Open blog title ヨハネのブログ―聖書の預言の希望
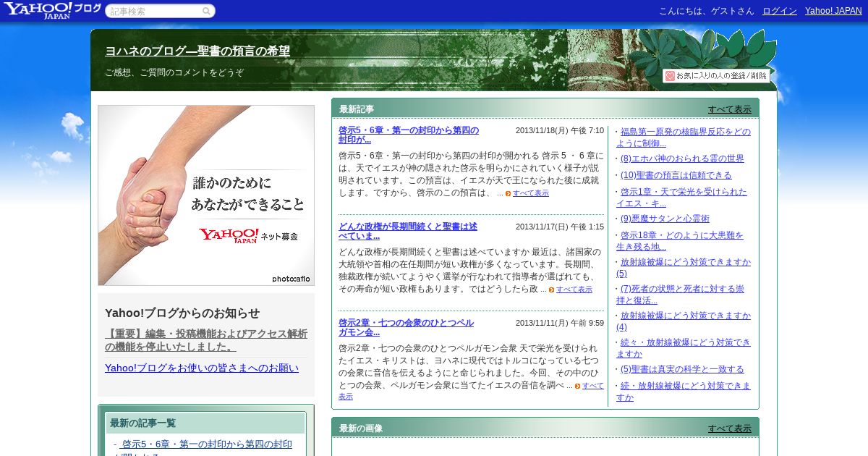The width and height of the screenshot is (868, 456). tap(197, 51)
